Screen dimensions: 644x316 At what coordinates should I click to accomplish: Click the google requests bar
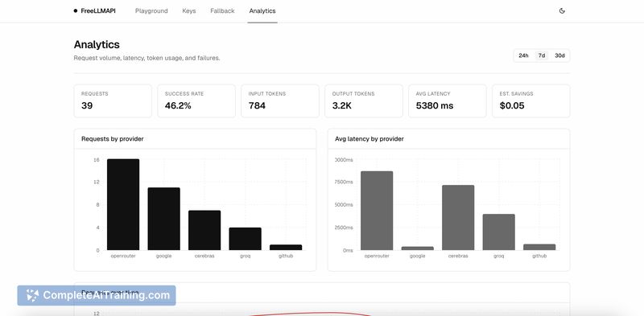[164, 219]
